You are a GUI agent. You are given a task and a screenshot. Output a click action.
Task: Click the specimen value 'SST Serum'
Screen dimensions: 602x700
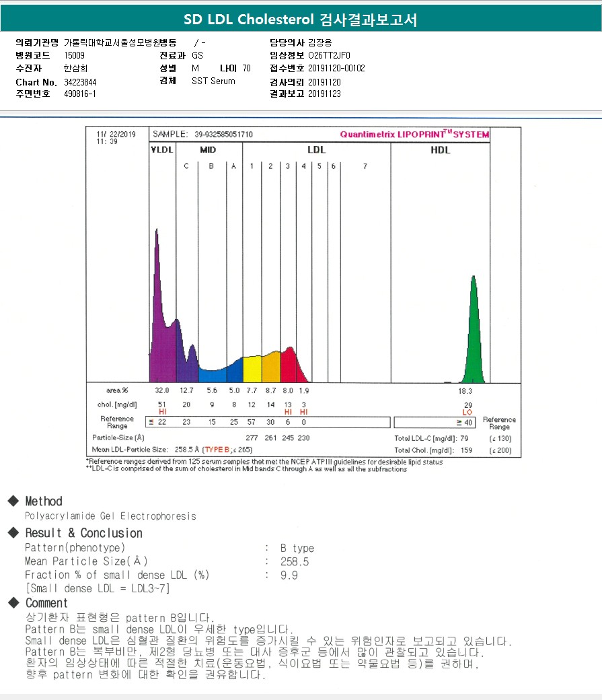coord(213,81)
